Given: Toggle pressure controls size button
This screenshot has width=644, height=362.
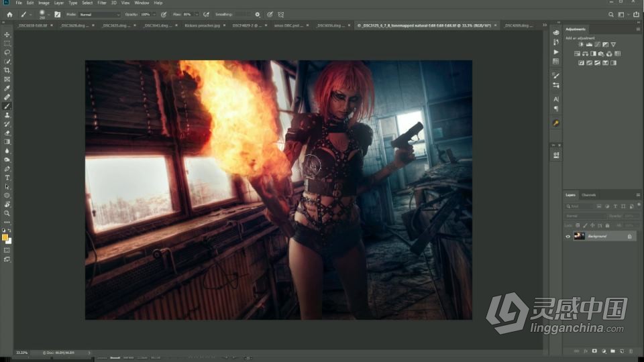Looking at the screenshot, I should 270,14.
